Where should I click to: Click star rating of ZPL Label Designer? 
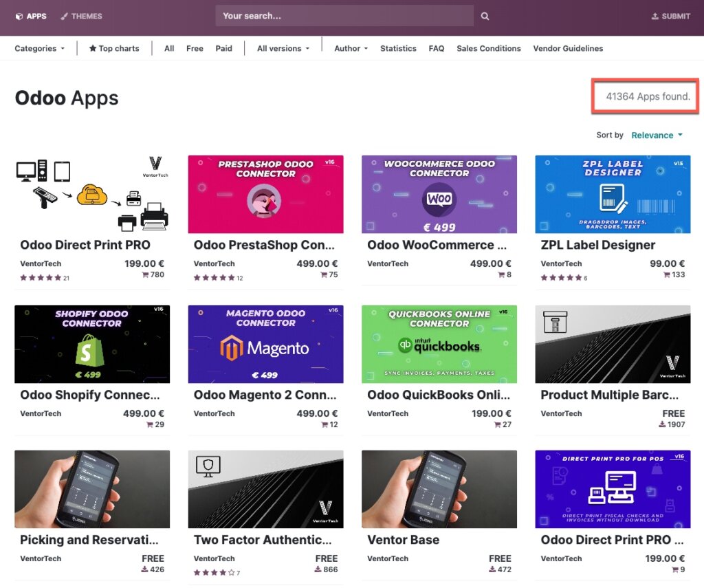tap(561, 278)
